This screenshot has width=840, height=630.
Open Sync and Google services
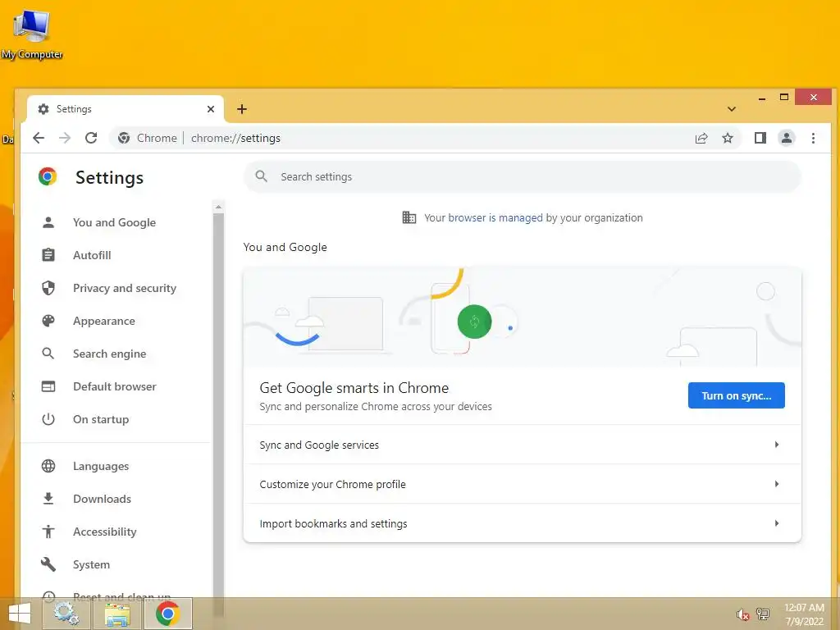(523, 445)
